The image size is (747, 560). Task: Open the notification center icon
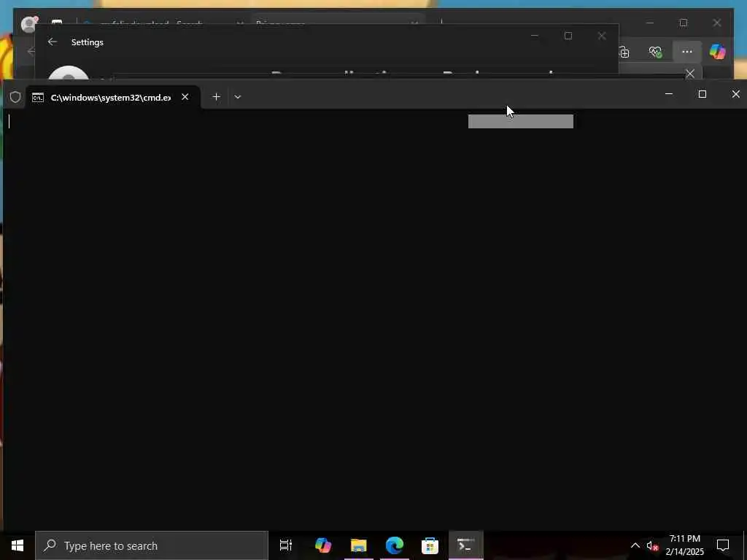[723, 545]
